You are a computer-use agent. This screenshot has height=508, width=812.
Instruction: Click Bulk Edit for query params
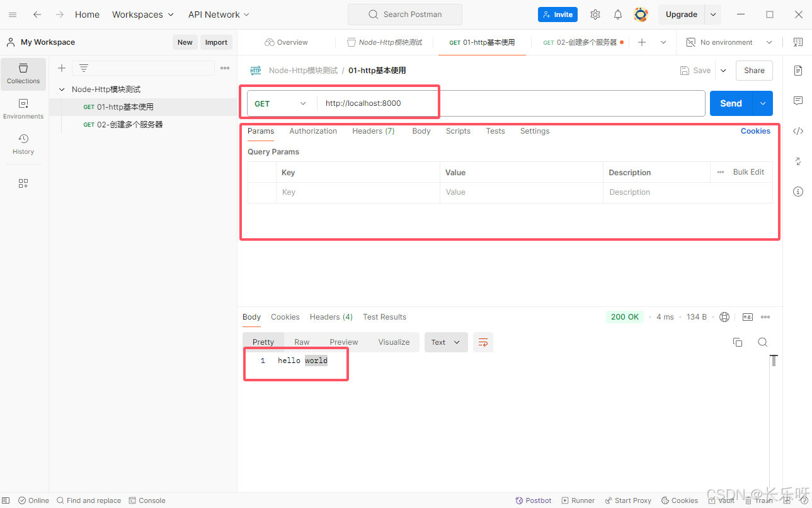(748, 172)
